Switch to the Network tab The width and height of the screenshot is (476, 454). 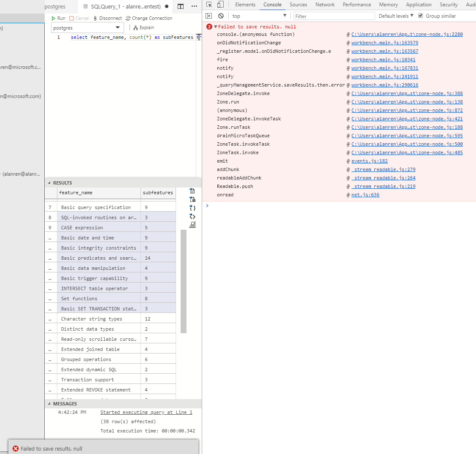(x=325, y=5)
